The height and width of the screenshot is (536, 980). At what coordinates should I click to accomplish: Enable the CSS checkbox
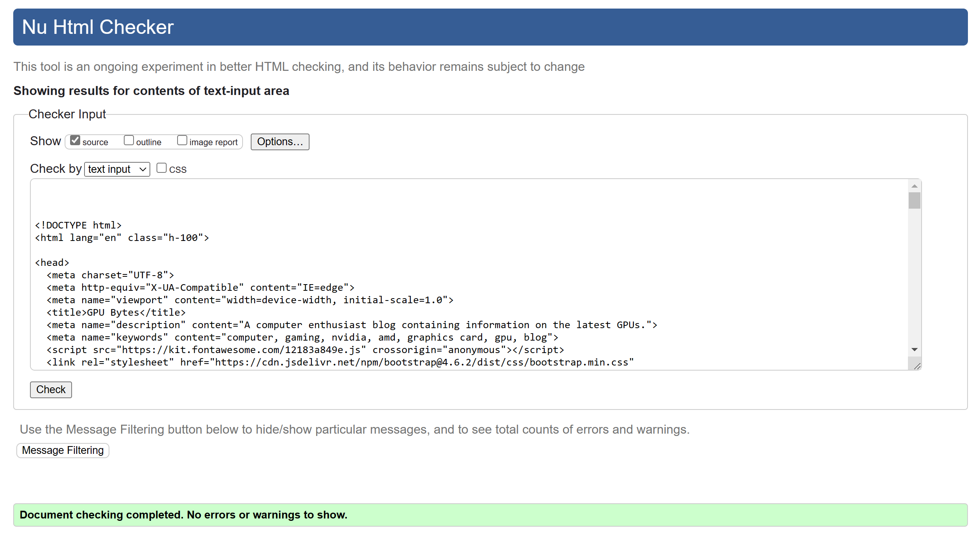(161, 168)
